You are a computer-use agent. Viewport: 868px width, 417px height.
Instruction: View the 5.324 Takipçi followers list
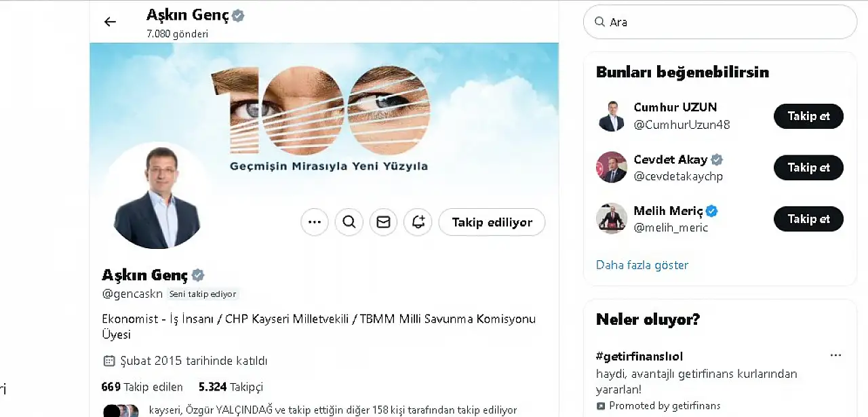[x=231, y=387]
